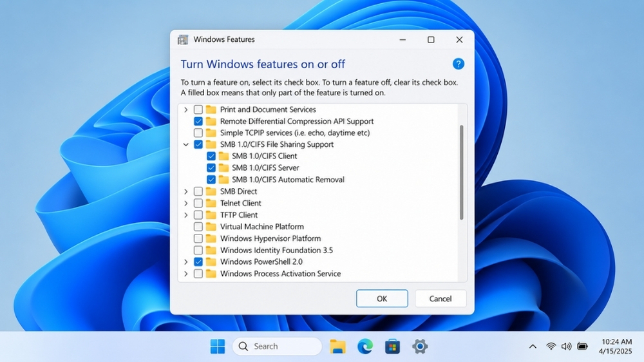Expand Print and Document Services node
The width and height of the screenshot is (644, 362).
(x=185, y=110)
